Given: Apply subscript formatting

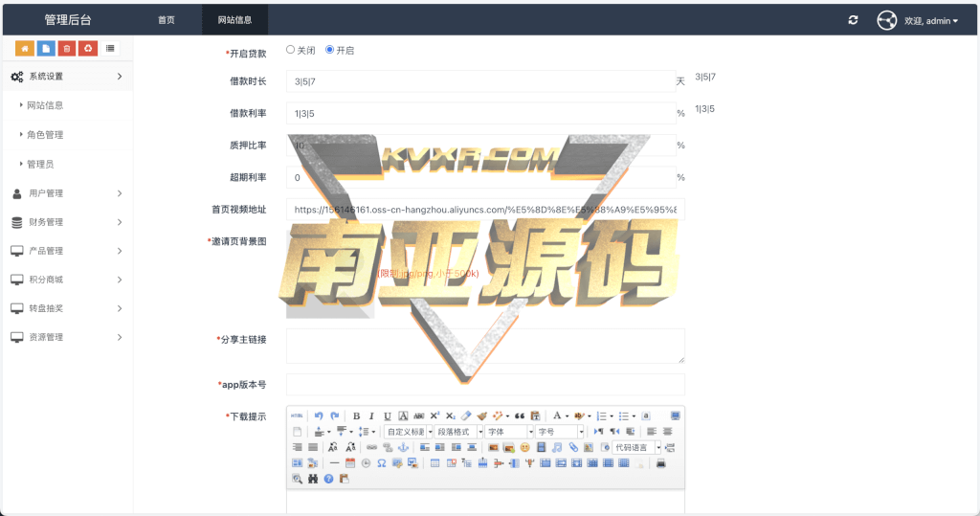Looking at the screenshot, I should (450, 415).
